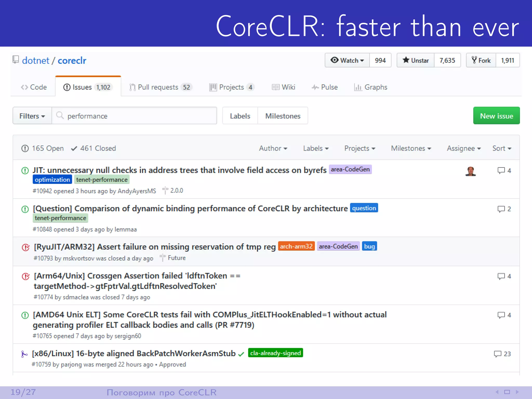View the 994 watchers count
This screenshot has width=532, height=399.
[380, 60]
